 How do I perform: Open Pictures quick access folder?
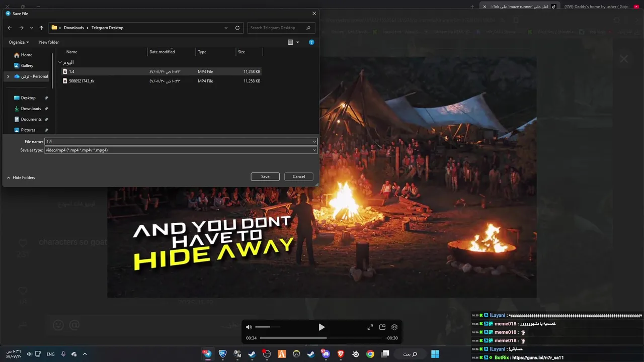click(28, 130)
